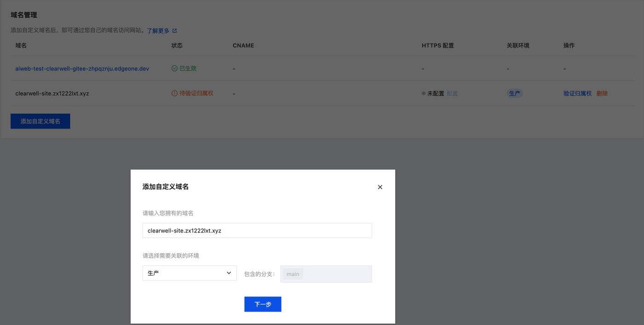Click the main branch field
This screenshot has height=325, width=644.
(x=326, y=274)
